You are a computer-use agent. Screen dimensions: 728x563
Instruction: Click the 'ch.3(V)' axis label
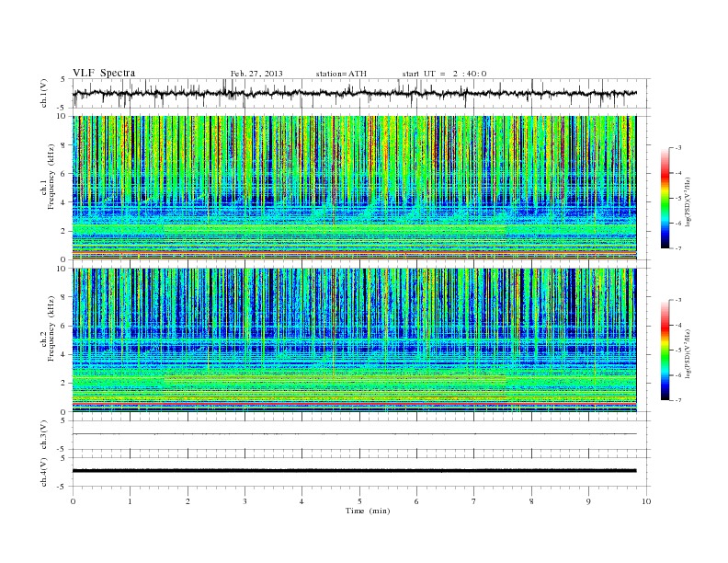click(x=44, y=435)
